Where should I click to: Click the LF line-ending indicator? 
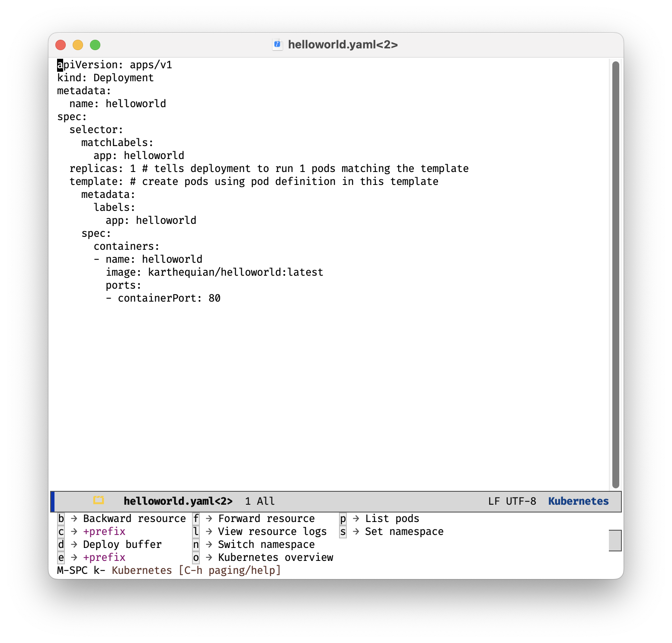[494, 501]
